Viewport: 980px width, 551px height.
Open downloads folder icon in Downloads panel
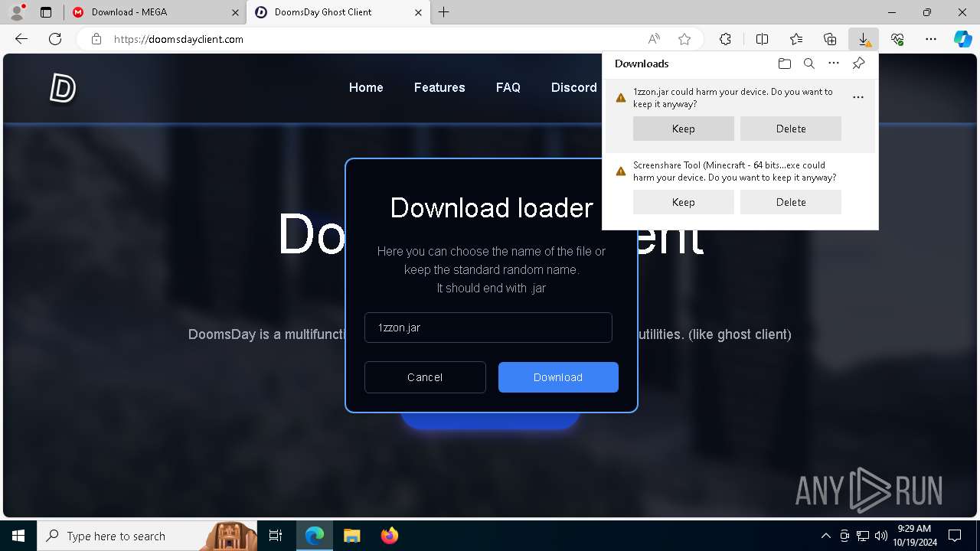tap(784, 64)
